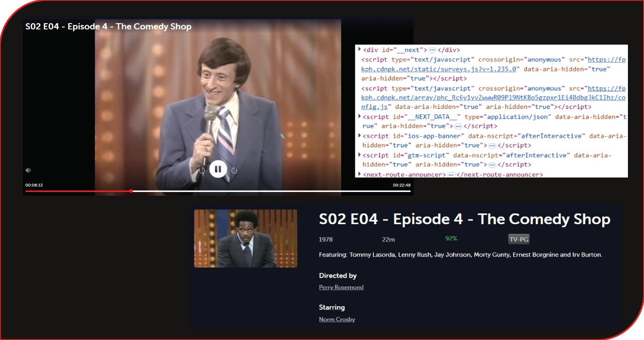The image size is (644, 340).
Task: Click the Featuring description text
Action: (x=460, y=255)
